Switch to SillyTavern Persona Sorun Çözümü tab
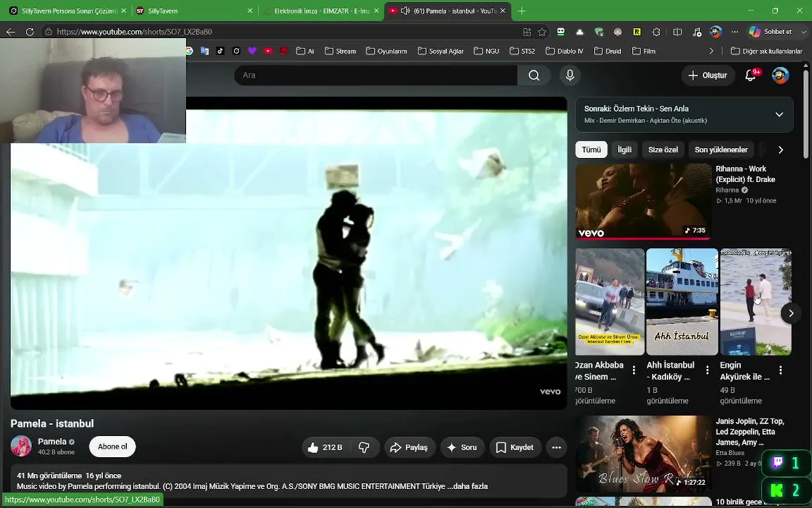 pyautogui.click(x=63, y=11)
